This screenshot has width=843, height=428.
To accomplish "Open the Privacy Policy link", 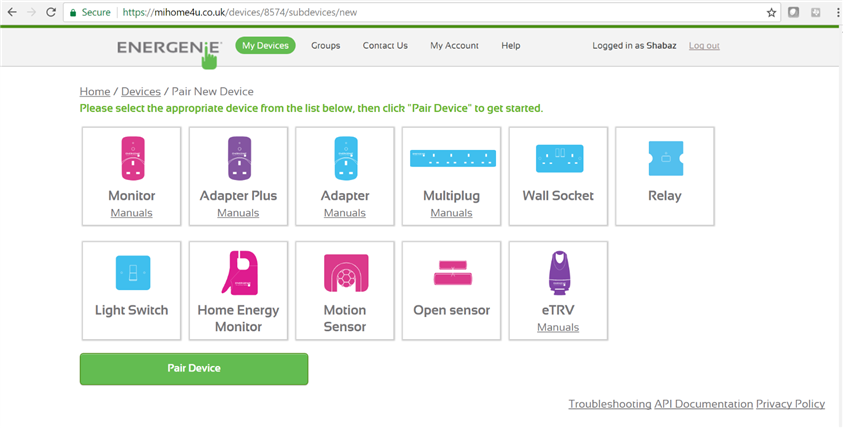I will click(x=790, y=404).
